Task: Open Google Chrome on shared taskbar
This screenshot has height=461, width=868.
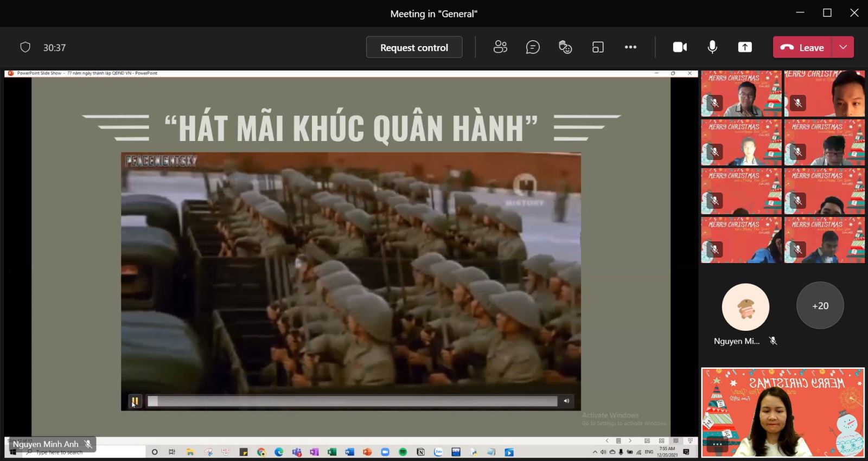Action: (x=261, y=452)
